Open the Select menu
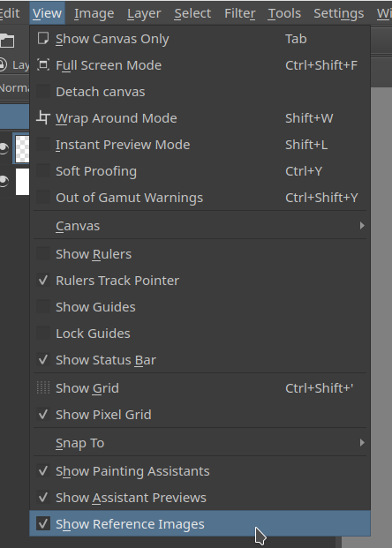 [192, 13]
